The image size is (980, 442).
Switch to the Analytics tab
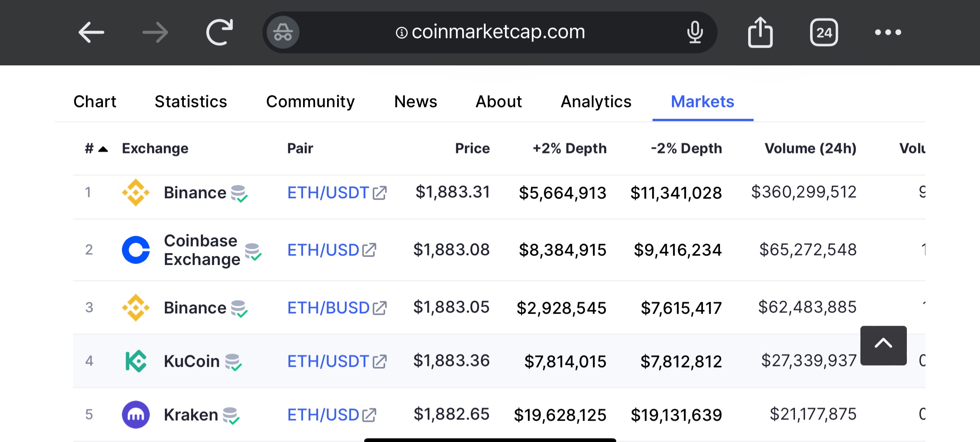[x=596, y=102]
